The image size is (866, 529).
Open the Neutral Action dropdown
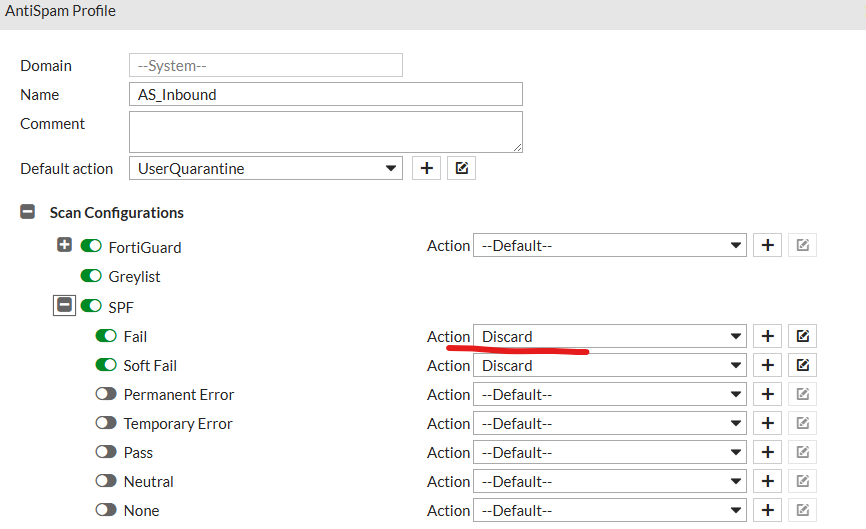click(610, 482)
